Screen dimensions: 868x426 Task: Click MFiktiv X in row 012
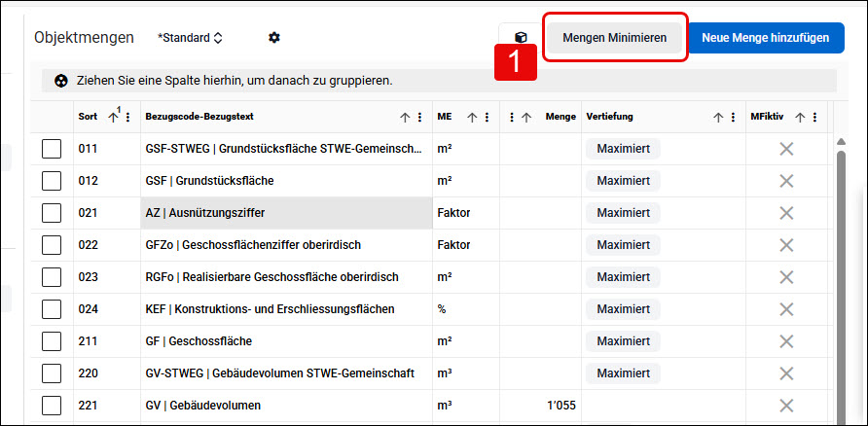786,181
